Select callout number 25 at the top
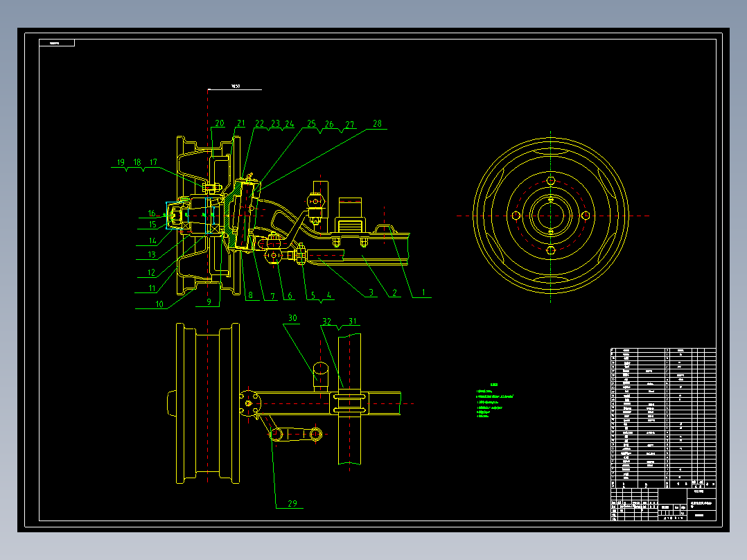747x560 pixels. [311, 123]
